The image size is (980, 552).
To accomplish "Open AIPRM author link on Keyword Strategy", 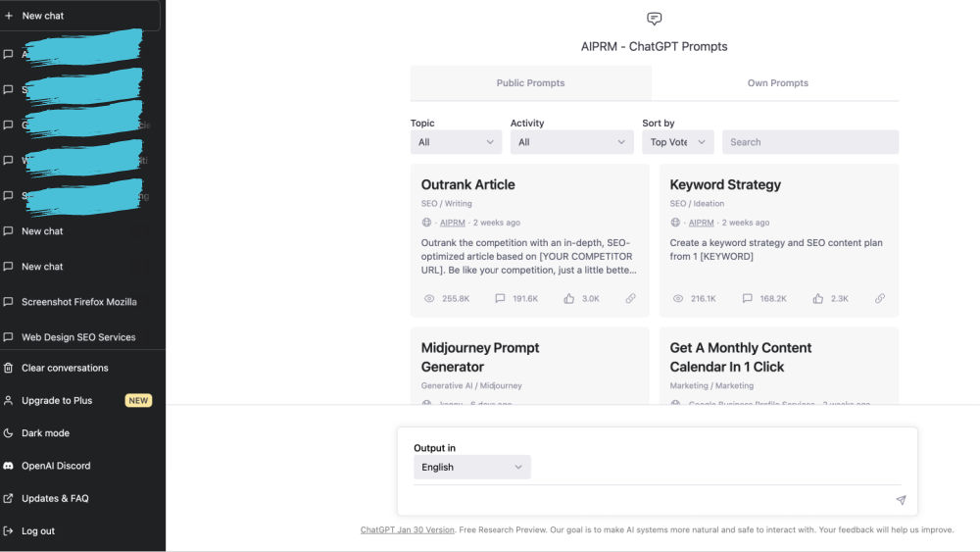I will pyautogui.click(x=702, y=223).
